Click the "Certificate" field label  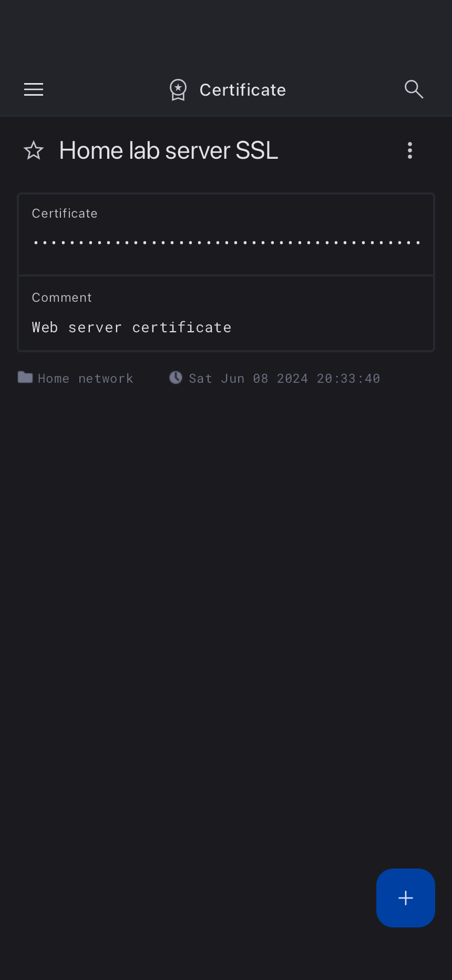click(x=65, y=213)
